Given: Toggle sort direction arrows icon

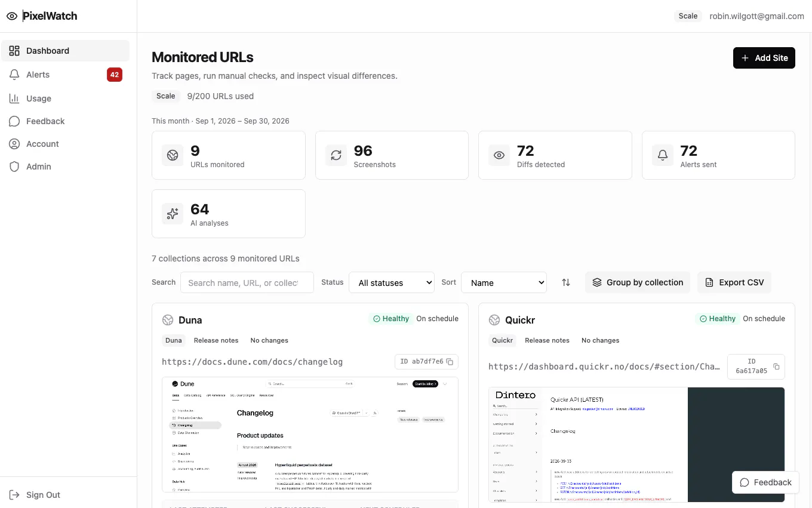Looking at the screenshot, I should pos(566,282).
